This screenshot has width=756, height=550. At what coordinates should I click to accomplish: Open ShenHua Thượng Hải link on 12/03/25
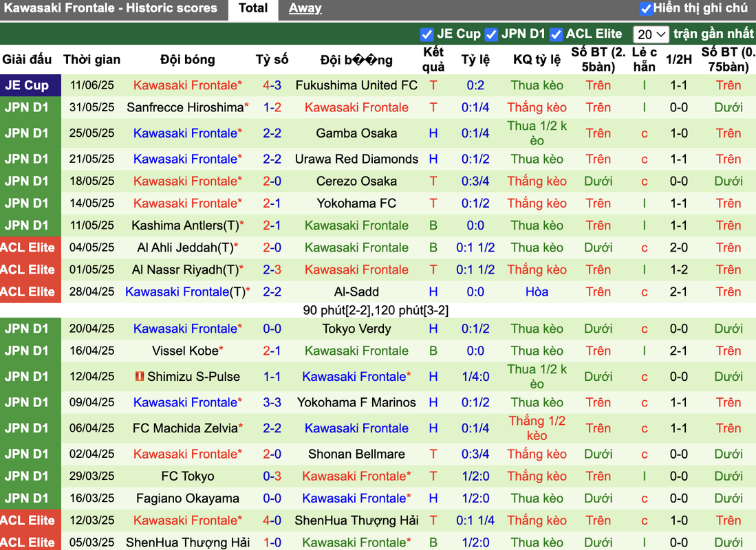(356, 520)
